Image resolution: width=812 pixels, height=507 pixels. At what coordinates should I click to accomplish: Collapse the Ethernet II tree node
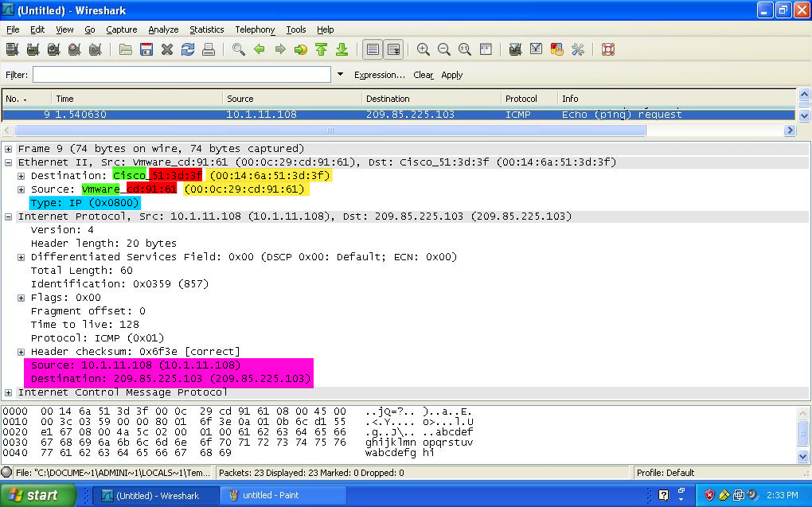[x=8, y=162]
